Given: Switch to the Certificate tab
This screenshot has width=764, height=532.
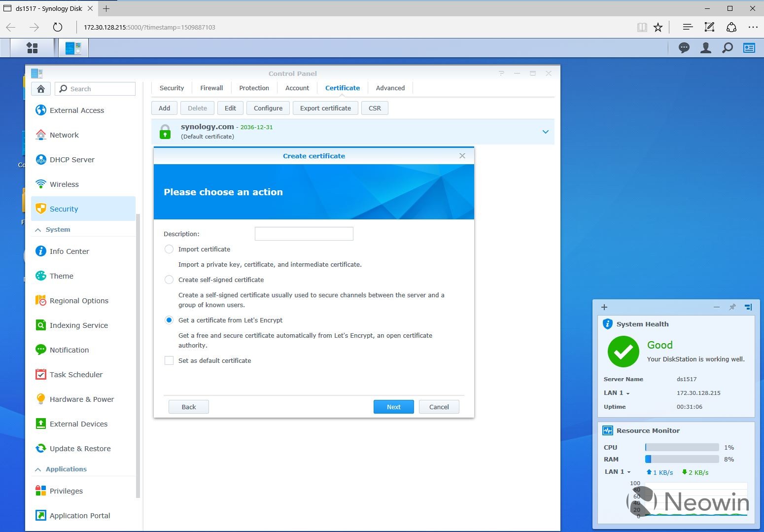Looking at the screenshot, I should [x=343, y=88].
